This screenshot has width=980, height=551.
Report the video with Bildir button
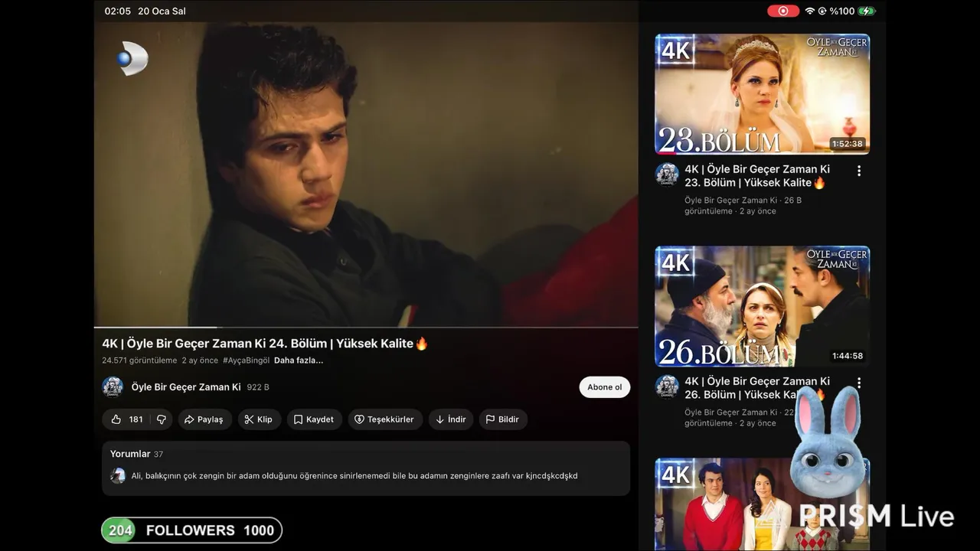click(502, 419)
